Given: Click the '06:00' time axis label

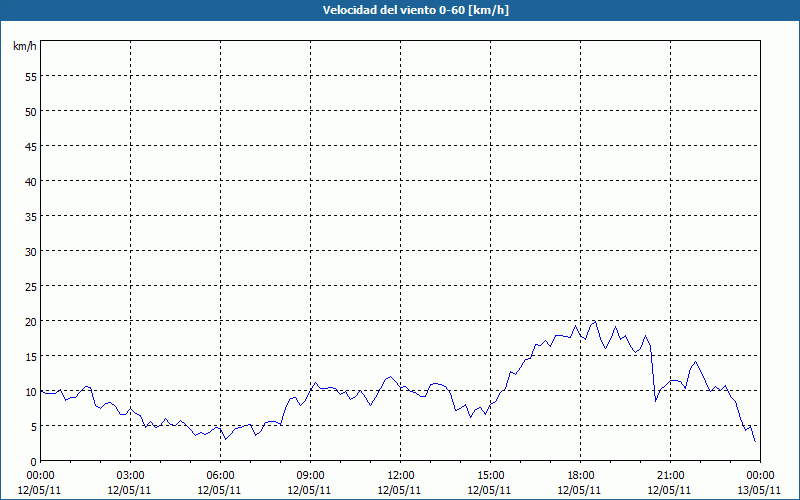Looking at the screenshot, I should 220,476.
